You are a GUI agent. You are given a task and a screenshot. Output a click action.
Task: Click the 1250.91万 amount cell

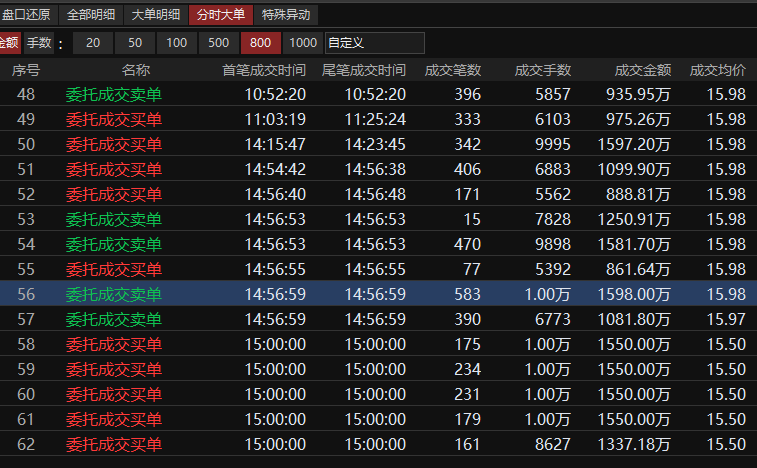[x=634, y=220]
